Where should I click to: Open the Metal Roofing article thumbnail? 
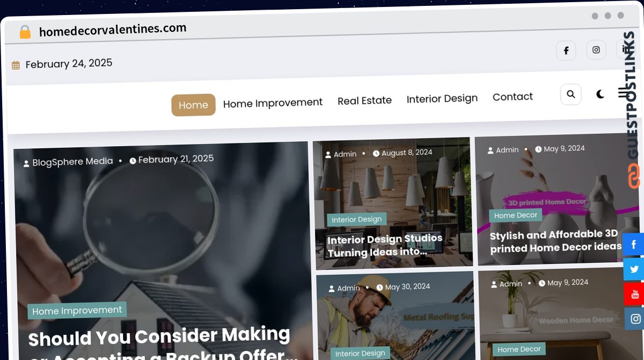[396, 316]
